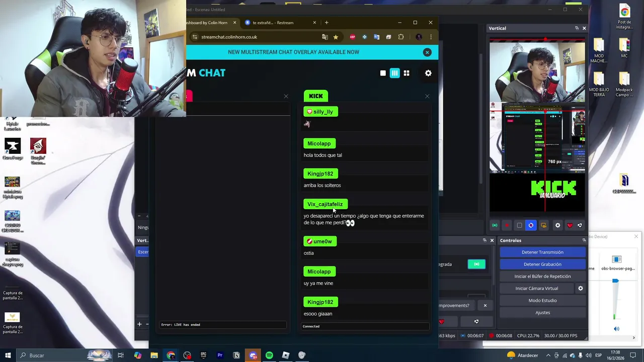
Task: Open the ESP language indicator
Action: tap(599, 355)
